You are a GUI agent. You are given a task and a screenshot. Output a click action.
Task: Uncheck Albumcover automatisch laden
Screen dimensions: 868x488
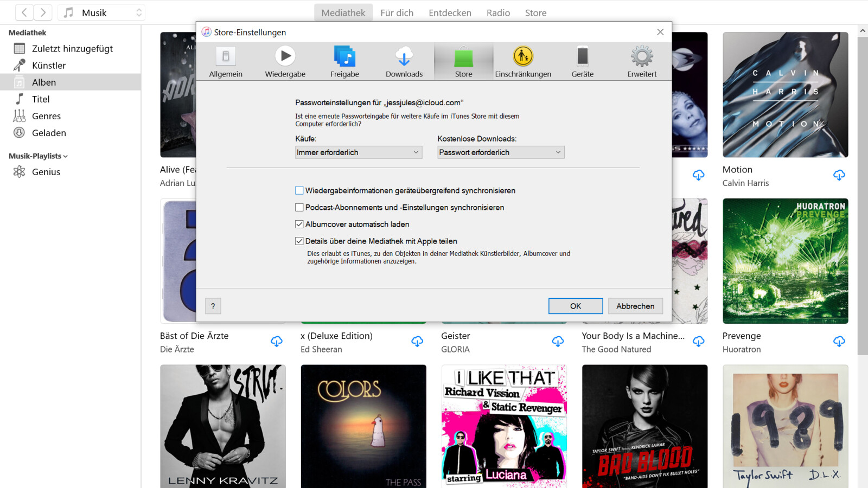[x=299, y=224]
